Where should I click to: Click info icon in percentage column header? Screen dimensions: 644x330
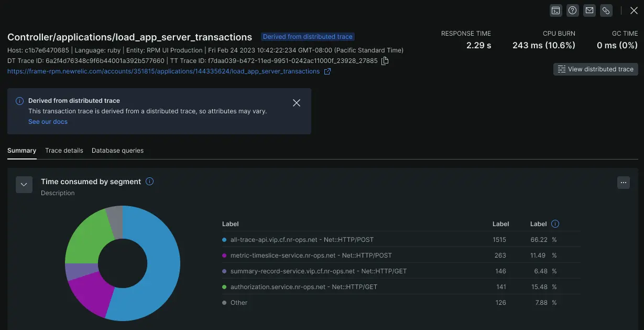555,224
